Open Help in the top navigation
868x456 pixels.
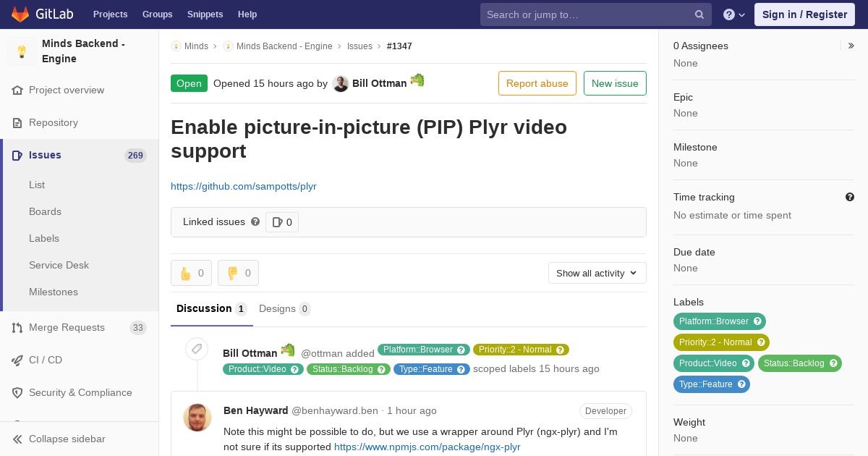[x=247, y=14]
